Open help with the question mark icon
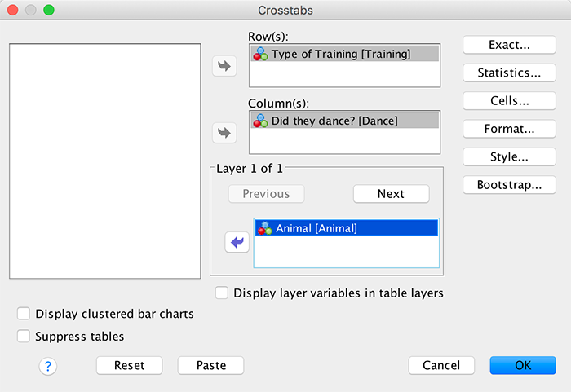The height and width of the screenshot is (392, 571). click(47, 366)
